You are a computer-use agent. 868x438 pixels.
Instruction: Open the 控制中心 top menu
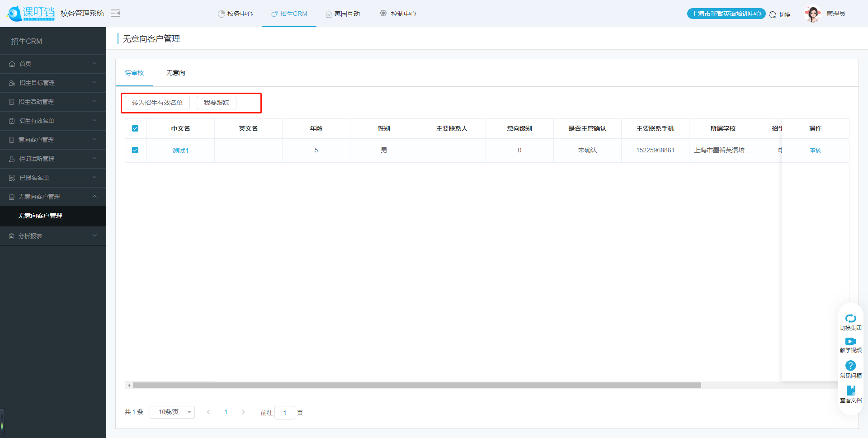click(x=398, y=14)
